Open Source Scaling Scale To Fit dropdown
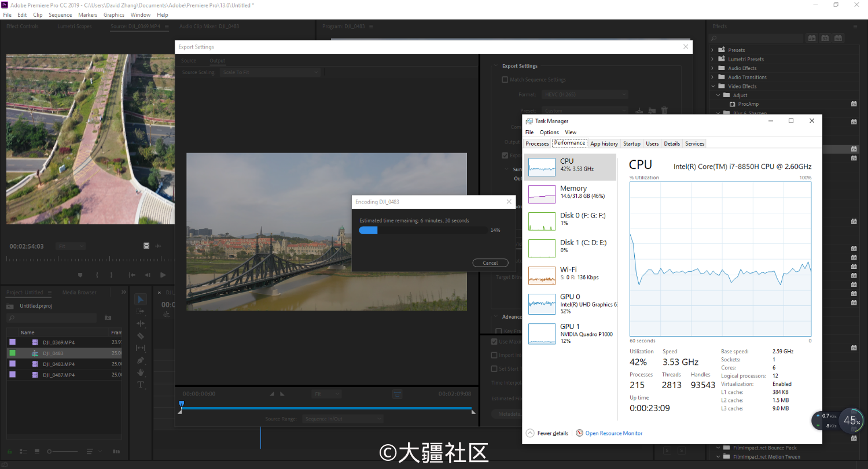868x469 pixels. click(270, 72)
